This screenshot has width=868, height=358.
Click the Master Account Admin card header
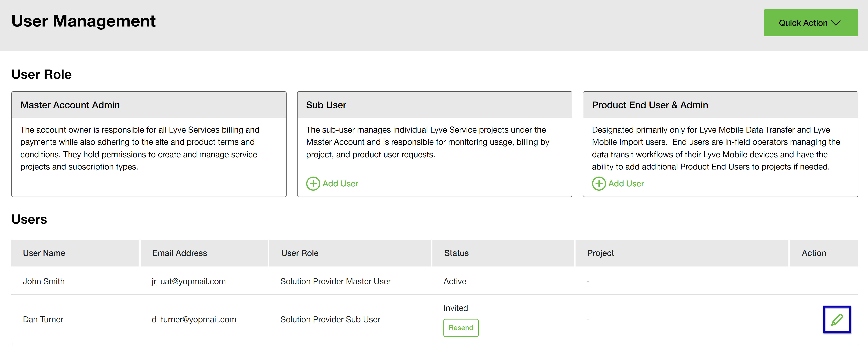(x=70, y=105)
